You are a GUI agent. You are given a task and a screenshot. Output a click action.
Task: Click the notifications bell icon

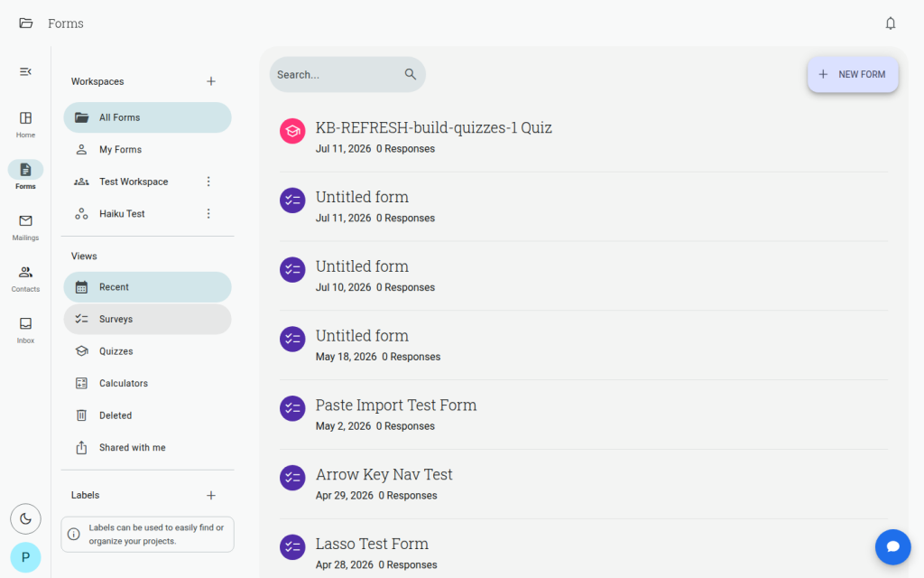point(891,23)
